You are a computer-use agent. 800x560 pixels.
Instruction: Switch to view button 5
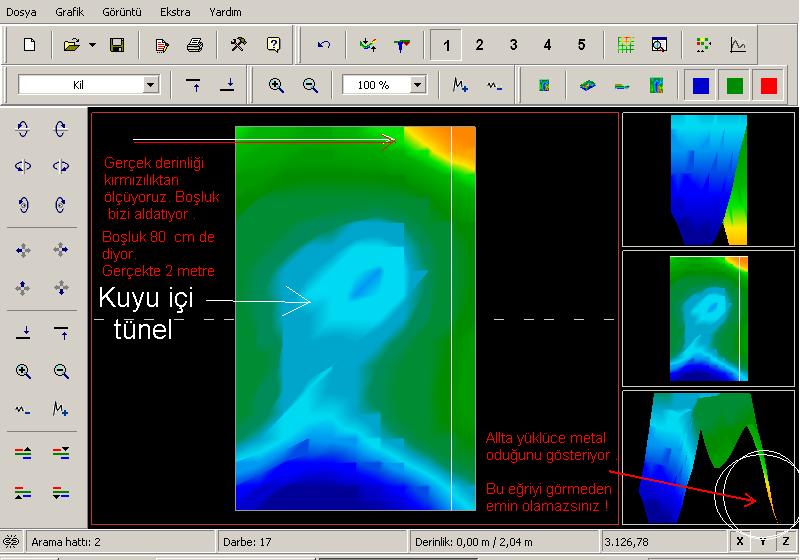581,45
